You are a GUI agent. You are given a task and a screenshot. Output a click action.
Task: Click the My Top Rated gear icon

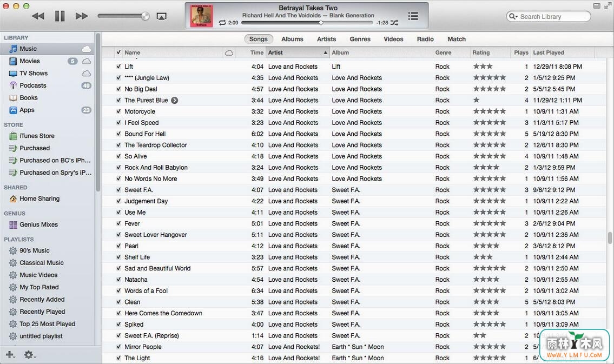pyautogui.click(x=13, y=287)
